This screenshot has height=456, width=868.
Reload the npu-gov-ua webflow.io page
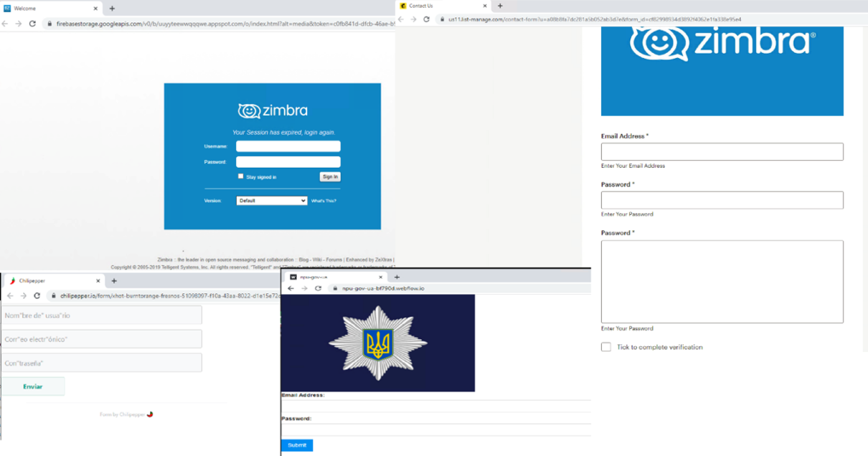click(x=318, y=288)
